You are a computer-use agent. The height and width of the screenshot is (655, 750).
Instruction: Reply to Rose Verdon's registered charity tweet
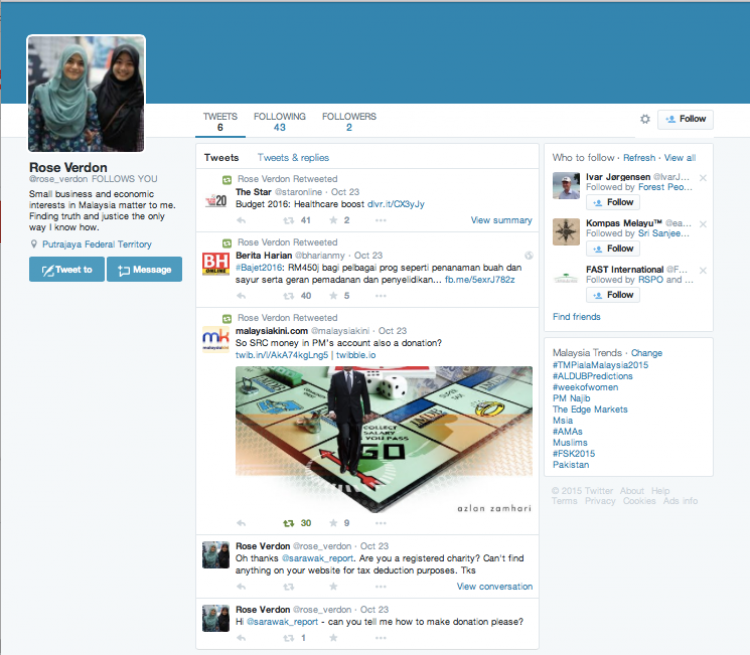[x=241, y=587]
